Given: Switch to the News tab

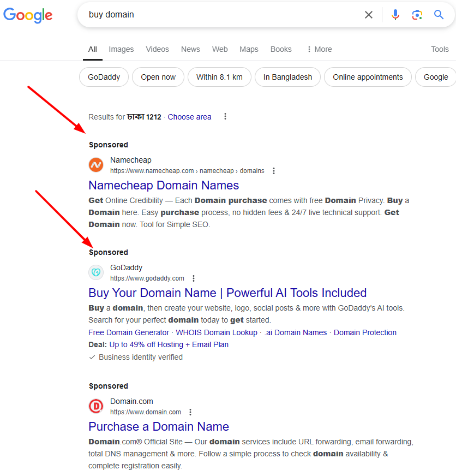Looking at the screenshot, I should click(x=190, y=49).
